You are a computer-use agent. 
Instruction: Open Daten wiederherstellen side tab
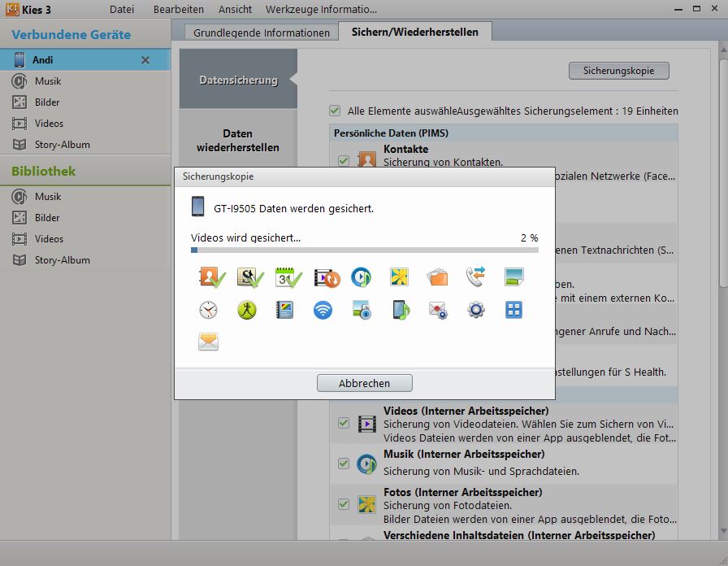tap(238, 141)
